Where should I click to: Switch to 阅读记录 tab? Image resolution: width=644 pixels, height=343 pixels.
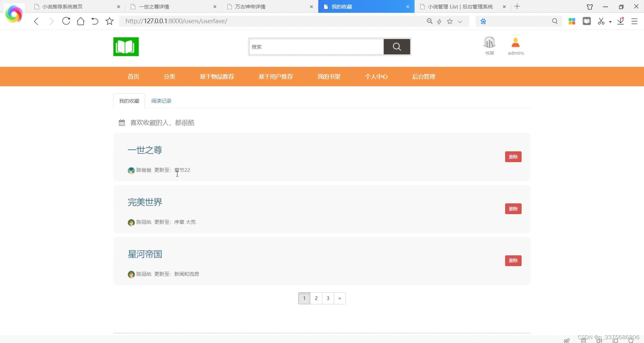coord(161,101)
